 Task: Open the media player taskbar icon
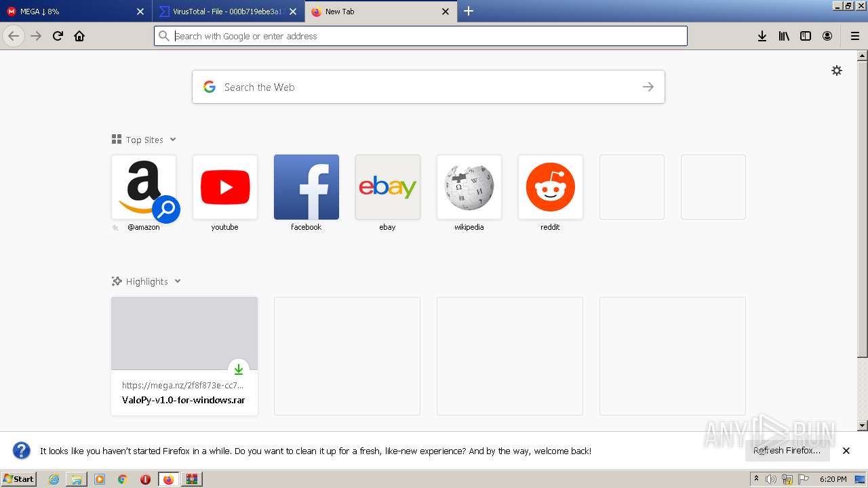tap(100, 479)
